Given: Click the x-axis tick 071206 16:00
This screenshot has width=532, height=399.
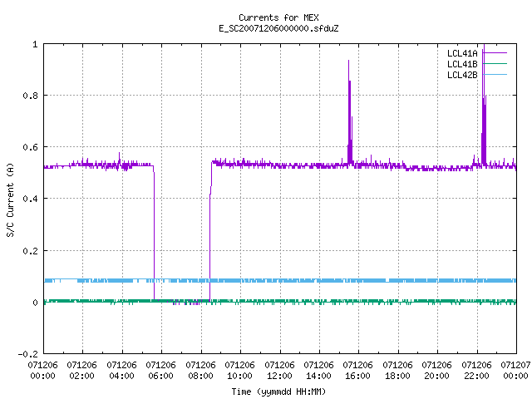Looking at the screenshot, I should [357, 371].
